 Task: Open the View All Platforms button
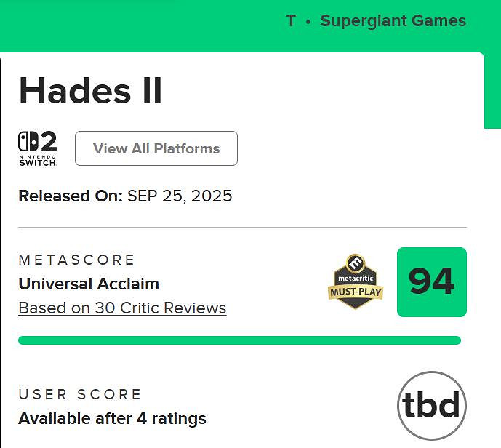tap(156, 148)
